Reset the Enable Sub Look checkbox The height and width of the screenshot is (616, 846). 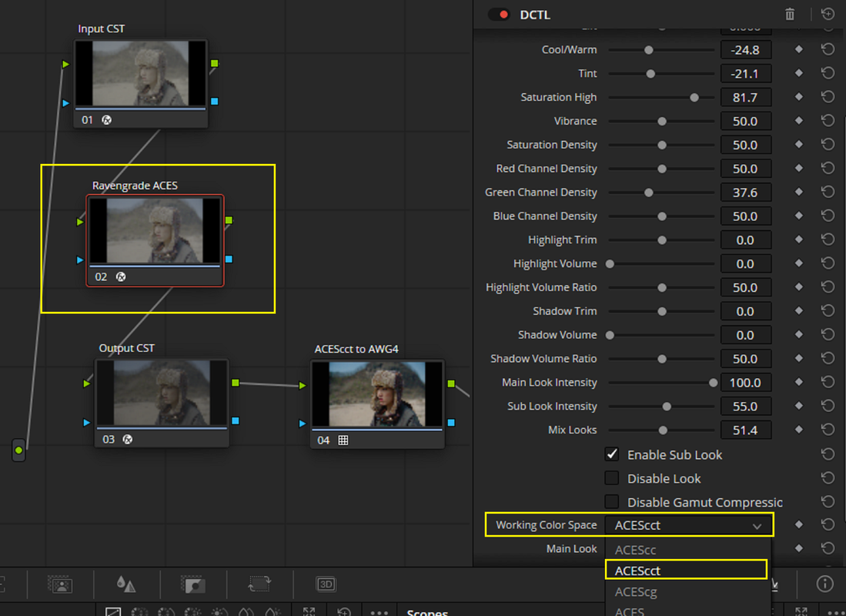click(828, 454)
